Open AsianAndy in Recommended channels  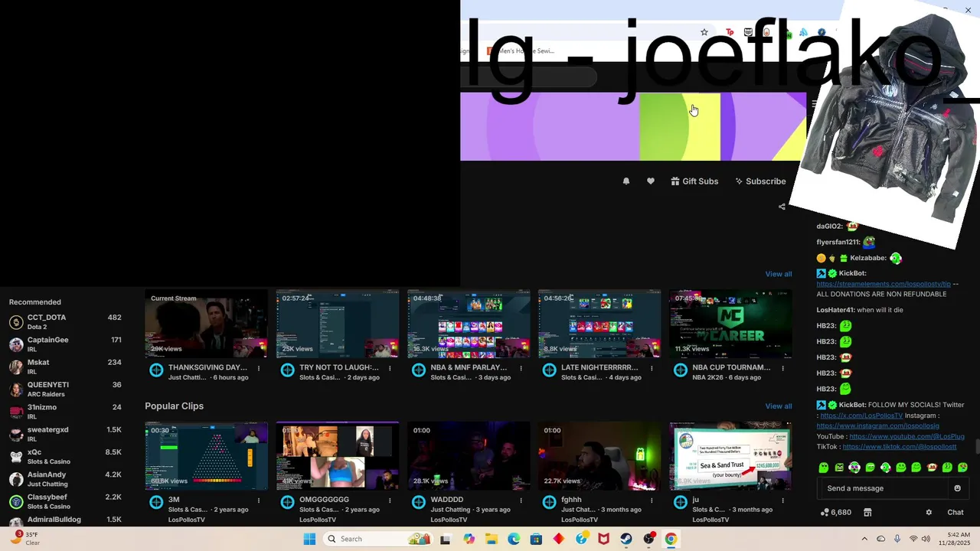65,479
